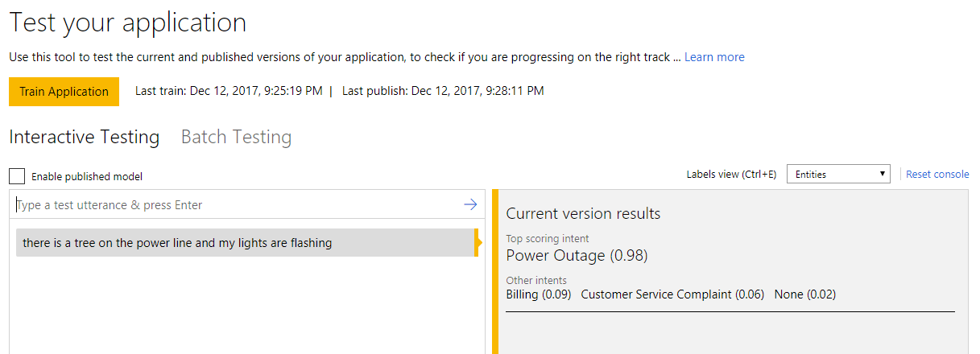Click the Test your application heading
This screenshot has width=980, height=354.
(128, 22)
